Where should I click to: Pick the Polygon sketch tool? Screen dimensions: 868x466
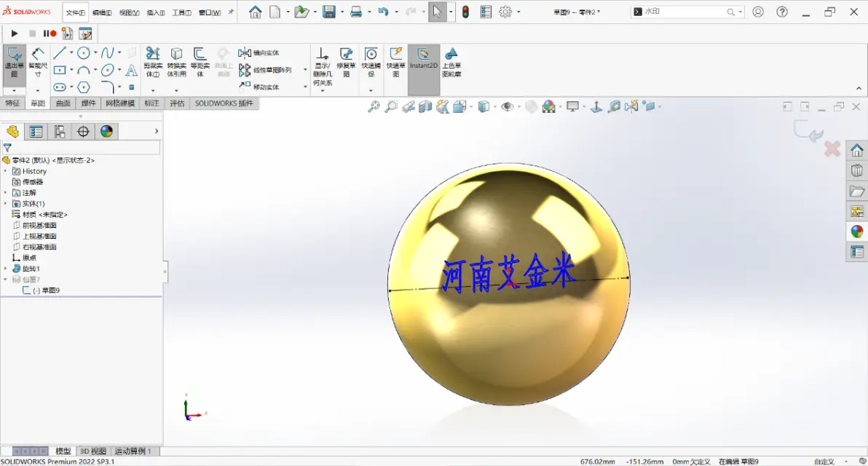click(x=84, y=87)
